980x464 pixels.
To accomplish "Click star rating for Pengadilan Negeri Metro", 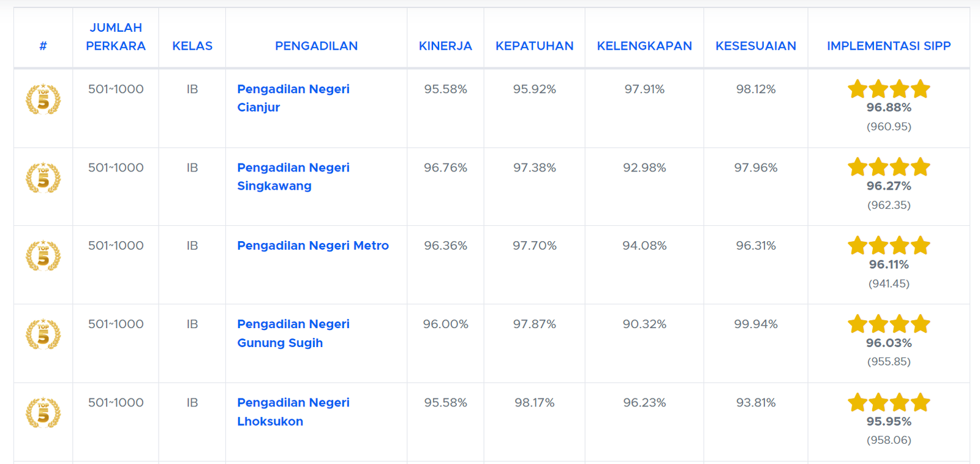I will click(888, 246).
